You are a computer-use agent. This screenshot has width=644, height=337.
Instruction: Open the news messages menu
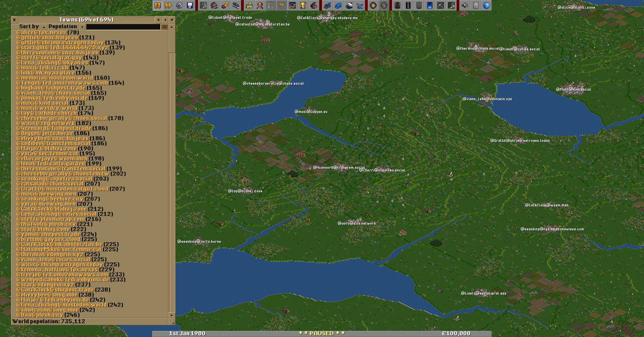tap(476, 5)
